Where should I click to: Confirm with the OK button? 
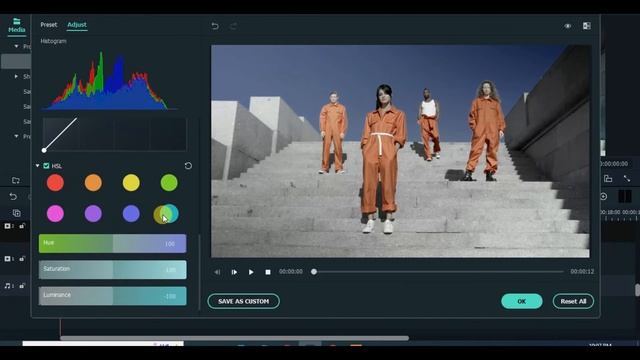[522, 301]
